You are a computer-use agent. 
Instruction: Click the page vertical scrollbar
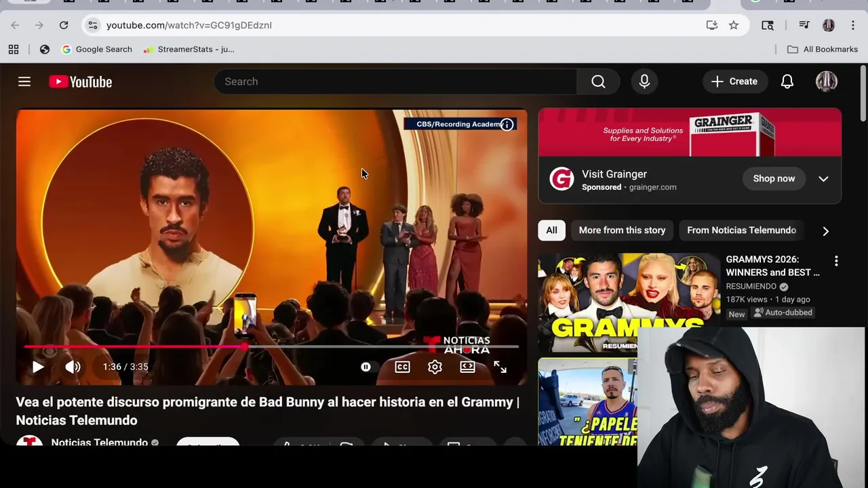(863, 93)
